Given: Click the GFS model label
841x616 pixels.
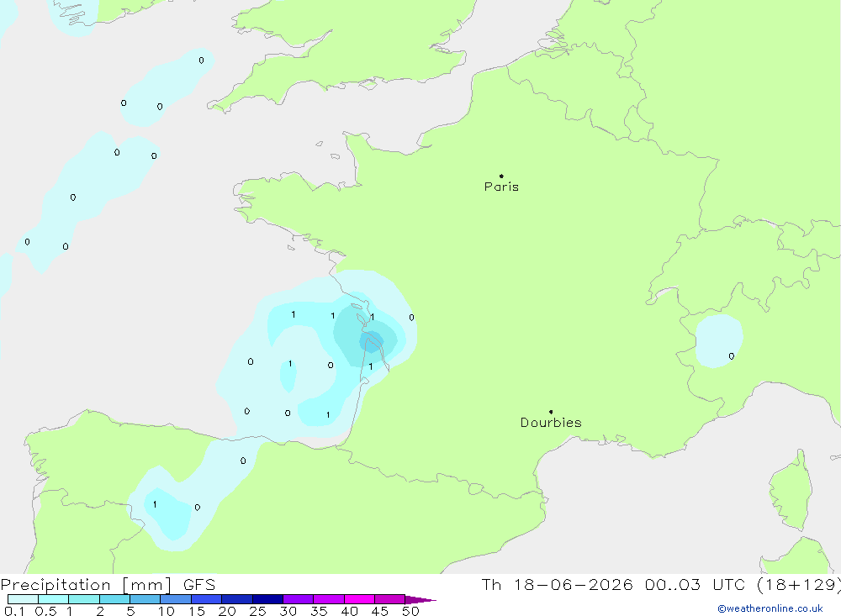Looking at the screenshot, I should [x=199, y=585].
